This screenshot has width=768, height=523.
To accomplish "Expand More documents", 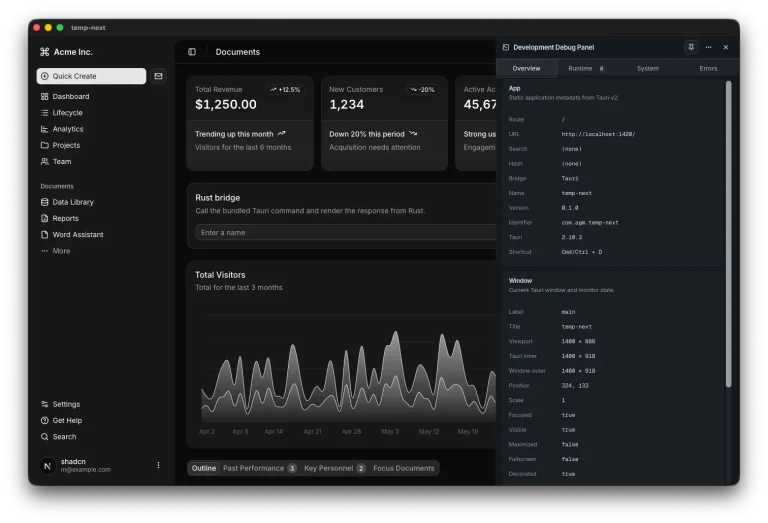I will [x=103, y=250].
